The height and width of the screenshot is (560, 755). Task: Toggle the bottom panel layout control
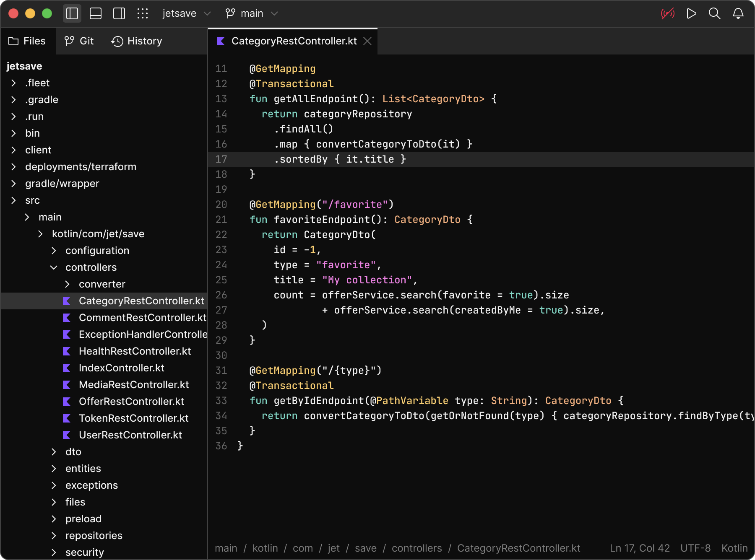95,13
